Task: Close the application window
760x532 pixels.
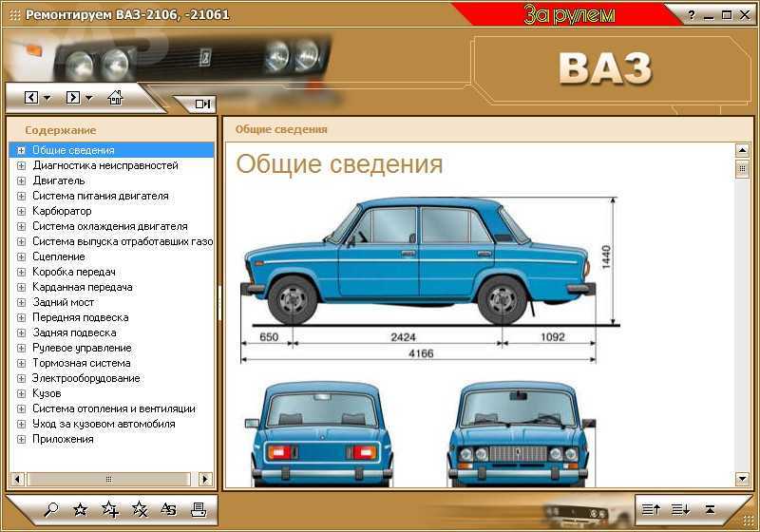Action: [745, 15]
